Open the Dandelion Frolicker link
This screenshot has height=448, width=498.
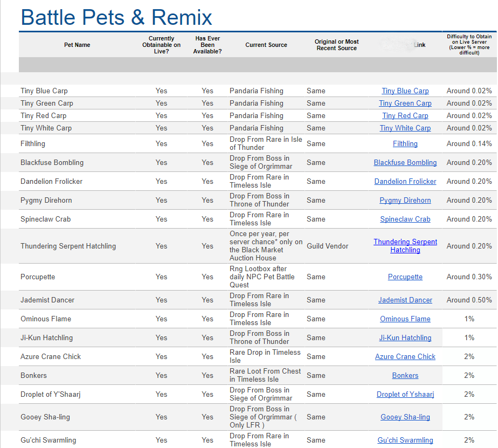pyautogui.click(x=405, y=182)
